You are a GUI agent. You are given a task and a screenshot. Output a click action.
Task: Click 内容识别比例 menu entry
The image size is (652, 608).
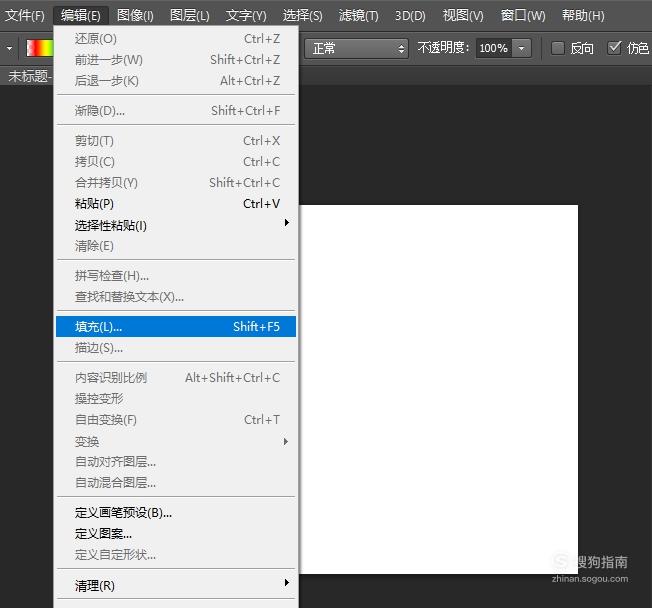176,378
